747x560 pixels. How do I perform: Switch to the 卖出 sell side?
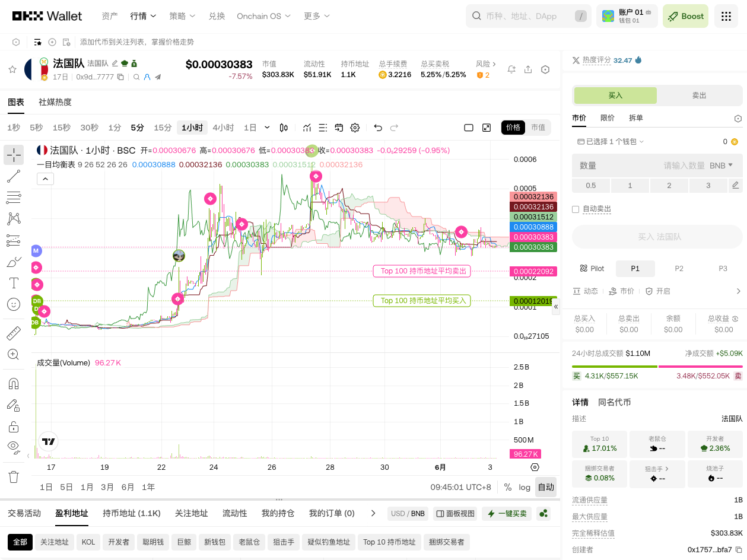(700, 96)
